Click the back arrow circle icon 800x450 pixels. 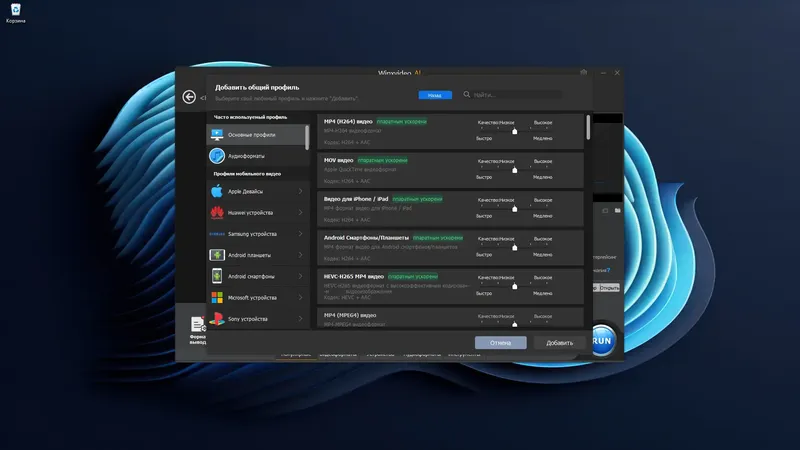coord(189,97)
